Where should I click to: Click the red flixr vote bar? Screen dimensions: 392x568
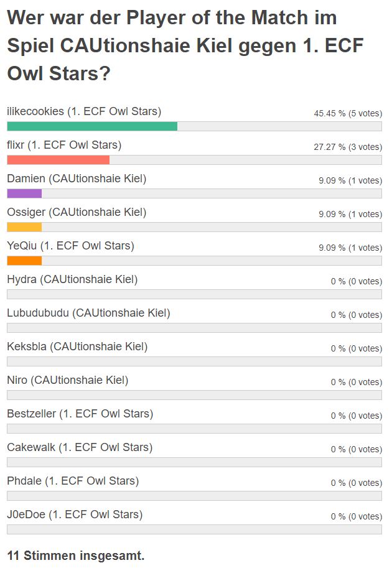click(58, 160)
